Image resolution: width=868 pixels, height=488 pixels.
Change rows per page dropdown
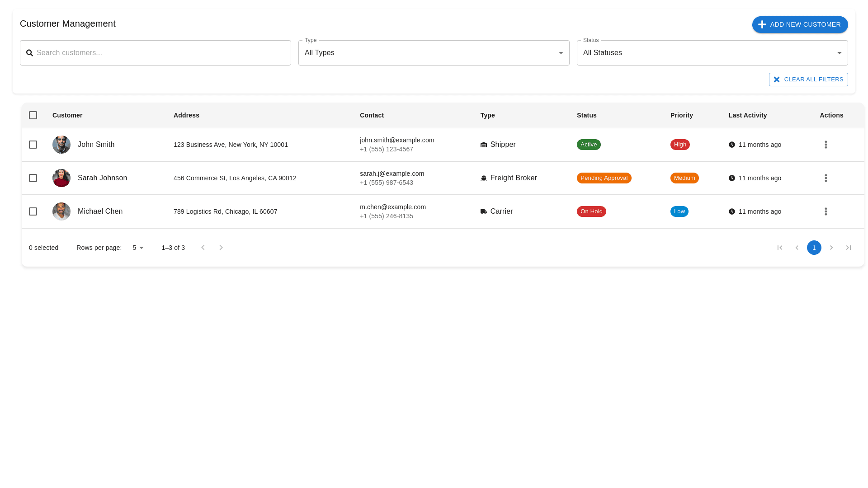pos(138,248)
